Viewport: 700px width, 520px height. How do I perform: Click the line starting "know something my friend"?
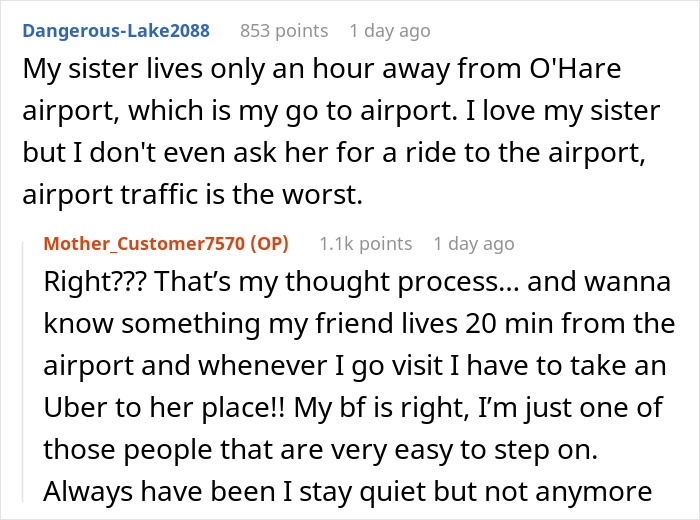click(360, 324)
